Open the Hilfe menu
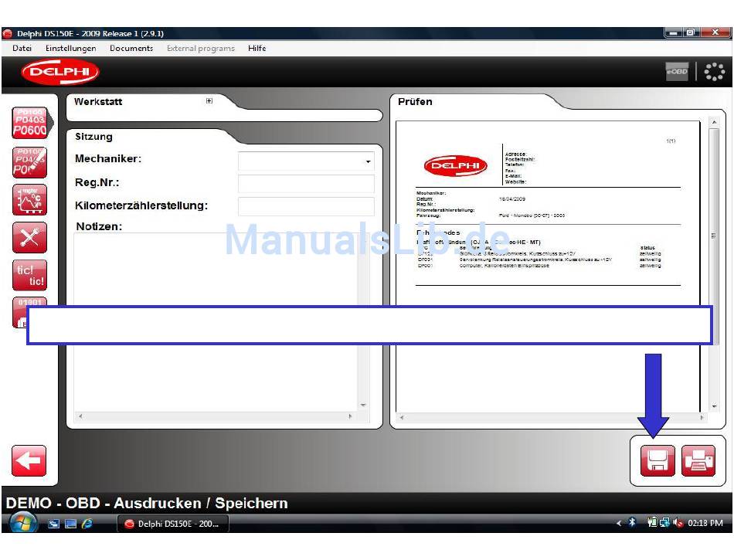Image resolution: width=734 pixels, height=560 pixels. (257, 48)
